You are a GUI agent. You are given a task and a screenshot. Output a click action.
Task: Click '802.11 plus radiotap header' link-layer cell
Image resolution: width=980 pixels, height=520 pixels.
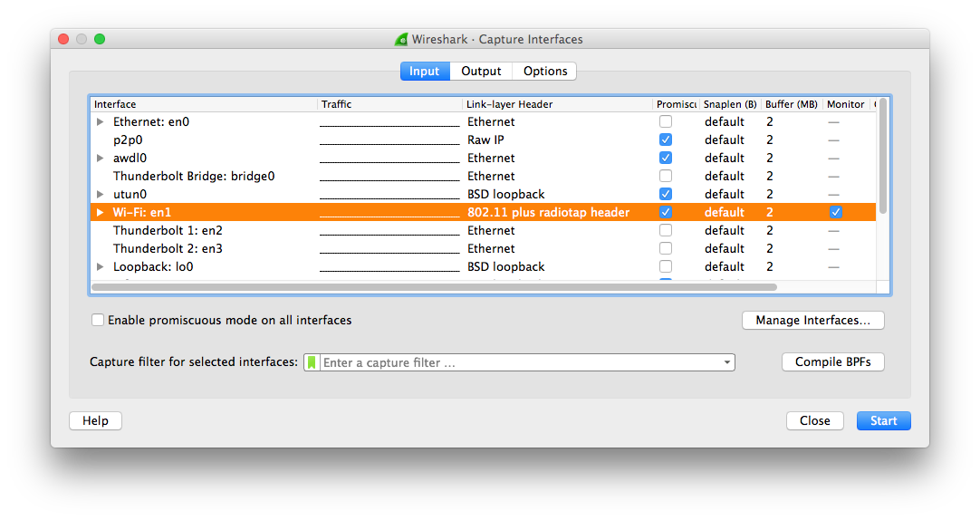[549, 213]
